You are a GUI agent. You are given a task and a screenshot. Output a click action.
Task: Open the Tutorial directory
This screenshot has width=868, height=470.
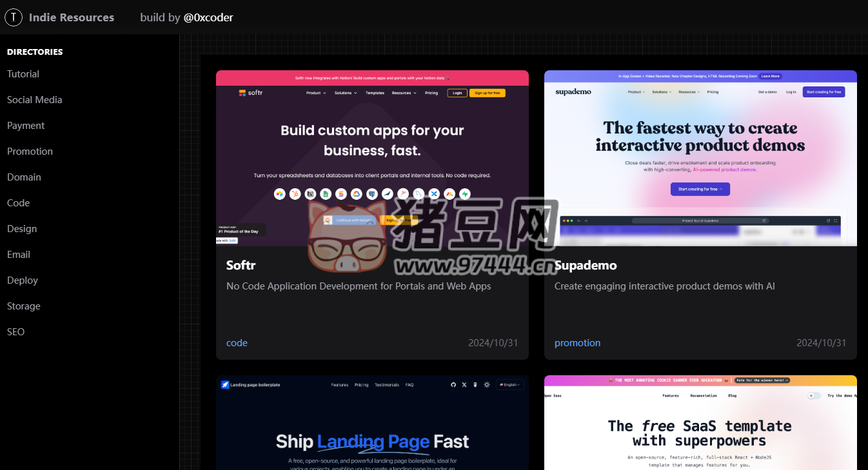[x=23, y=74]
